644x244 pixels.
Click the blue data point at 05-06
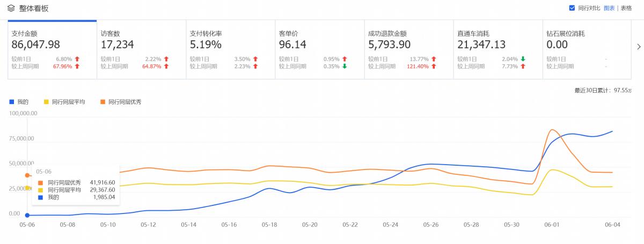point(27,215)
